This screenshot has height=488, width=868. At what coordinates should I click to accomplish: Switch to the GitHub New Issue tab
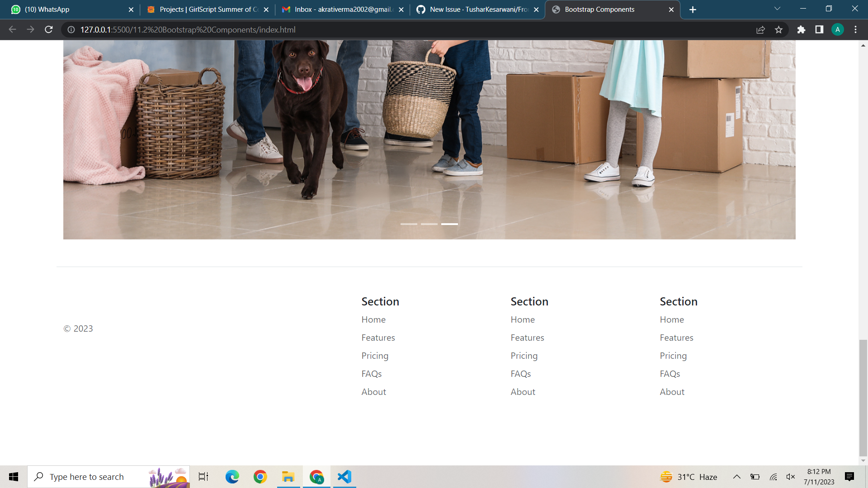pyautogui.click(x=475, y=9)
